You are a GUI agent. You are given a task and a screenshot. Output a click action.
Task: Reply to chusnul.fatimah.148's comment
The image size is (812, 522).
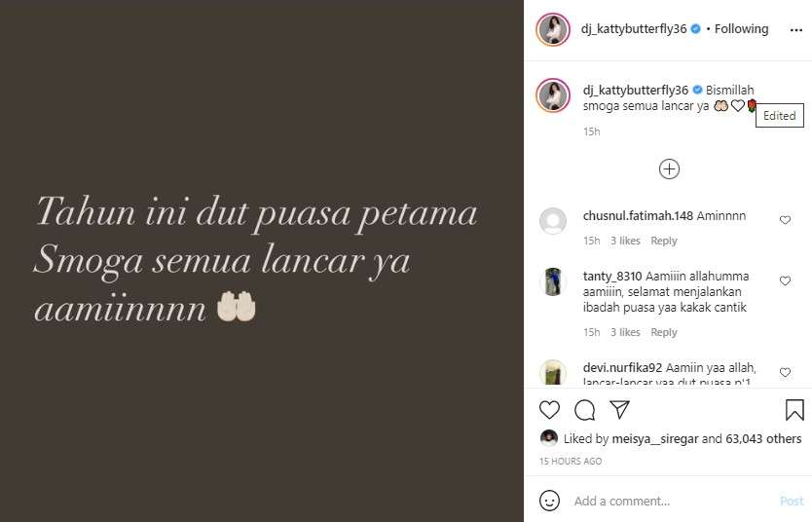click(663, 241)
